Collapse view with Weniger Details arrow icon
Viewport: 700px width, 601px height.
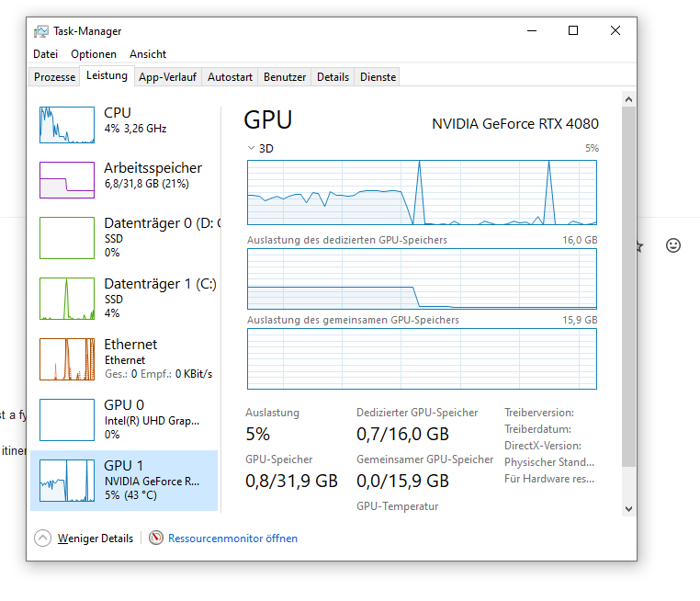(42, 538)
